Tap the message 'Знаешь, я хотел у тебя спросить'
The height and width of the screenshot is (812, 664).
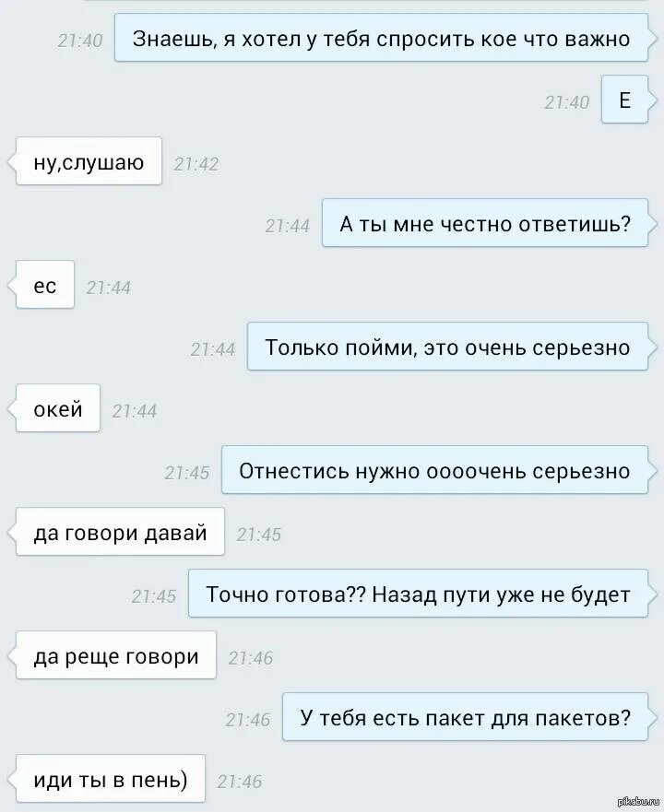pyautogui.click(x=381, y=39)
